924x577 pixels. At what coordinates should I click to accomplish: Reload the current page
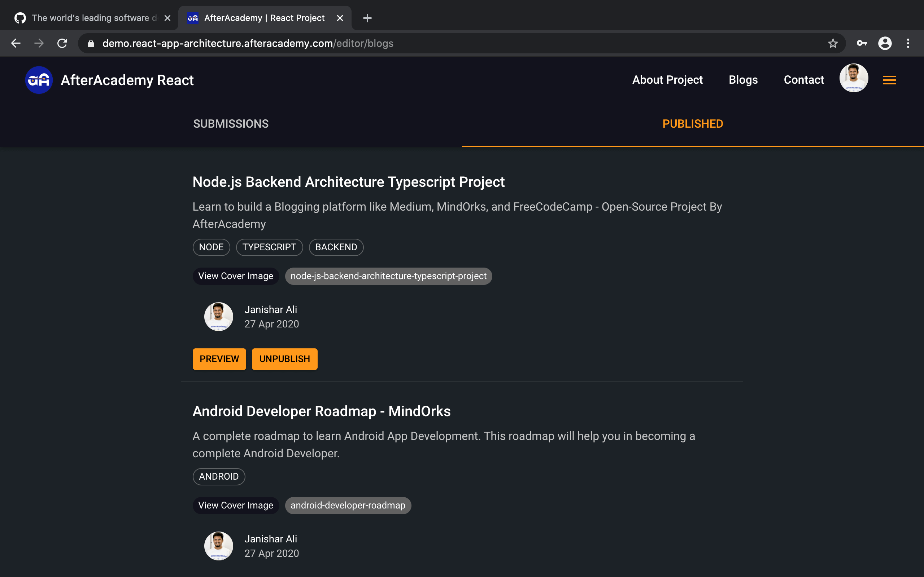point(62,44)
